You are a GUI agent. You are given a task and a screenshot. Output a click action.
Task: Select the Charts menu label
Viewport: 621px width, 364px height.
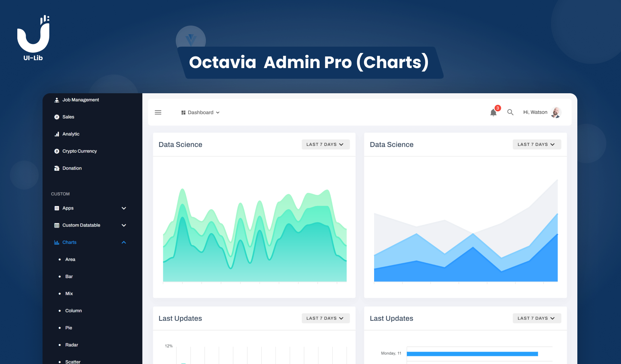[x=69, y=243]
